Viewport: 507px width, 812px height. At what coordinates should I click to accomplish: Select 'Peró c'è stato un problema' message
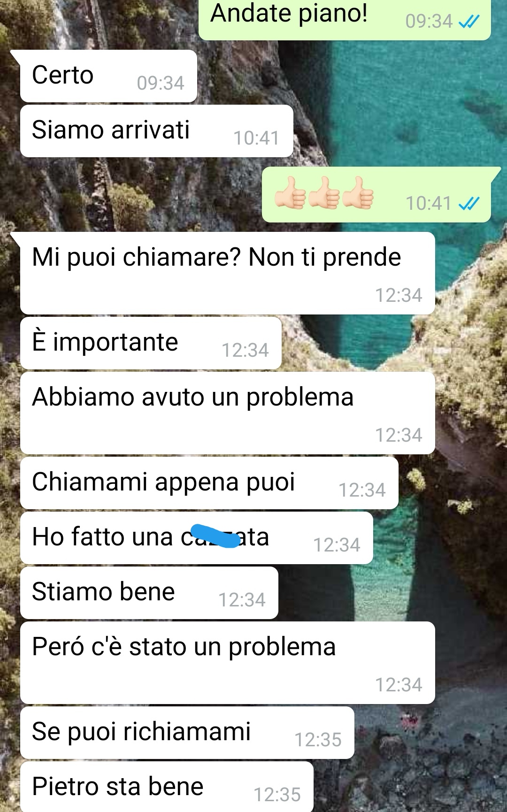[228, 663]
